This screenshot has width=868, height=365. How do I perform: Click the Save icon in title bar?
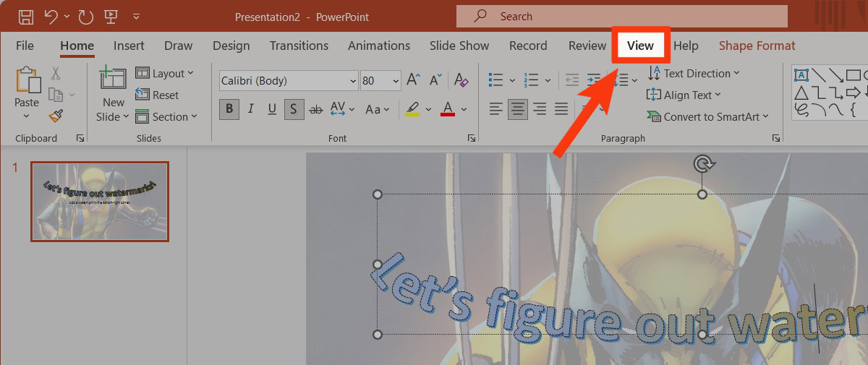point(25,16)
